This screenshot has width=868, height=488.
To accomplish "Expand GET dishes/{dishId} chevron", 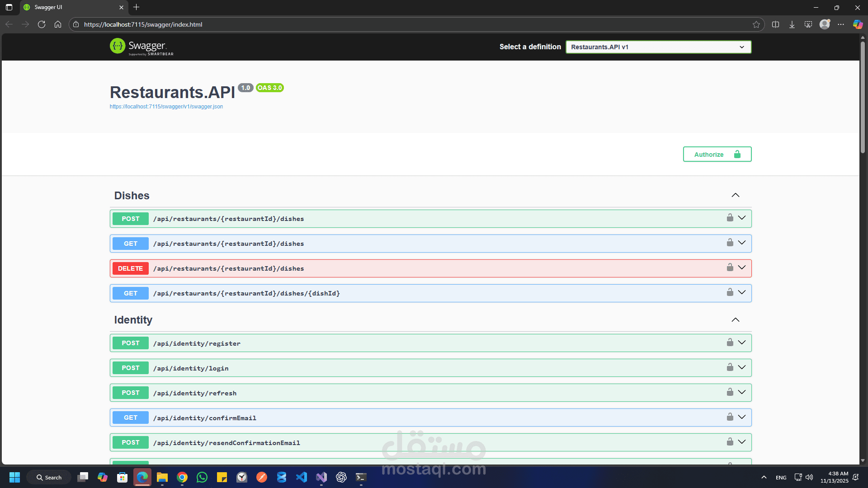I will [x=742, y=292].
